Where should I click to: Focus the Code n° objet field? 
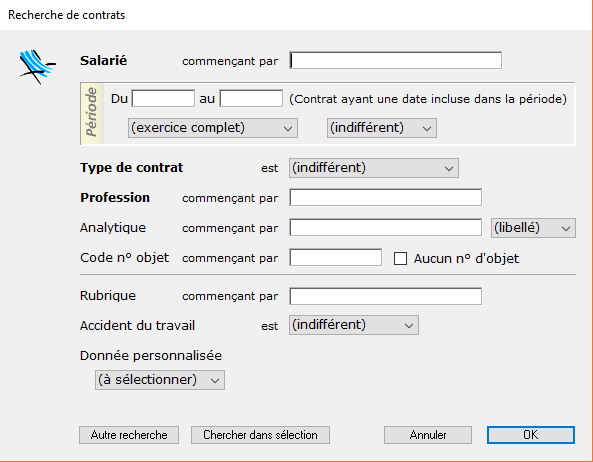pyautogui.click(x=335, y=257)
